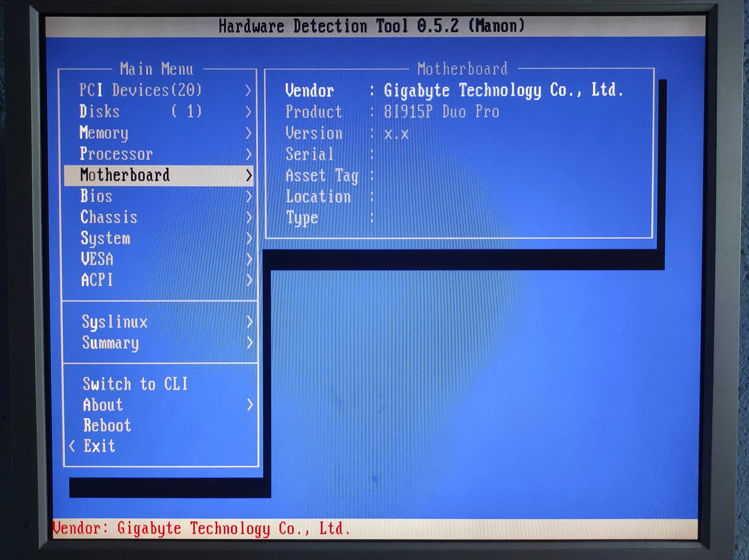Select the Processor menu item

159,154
